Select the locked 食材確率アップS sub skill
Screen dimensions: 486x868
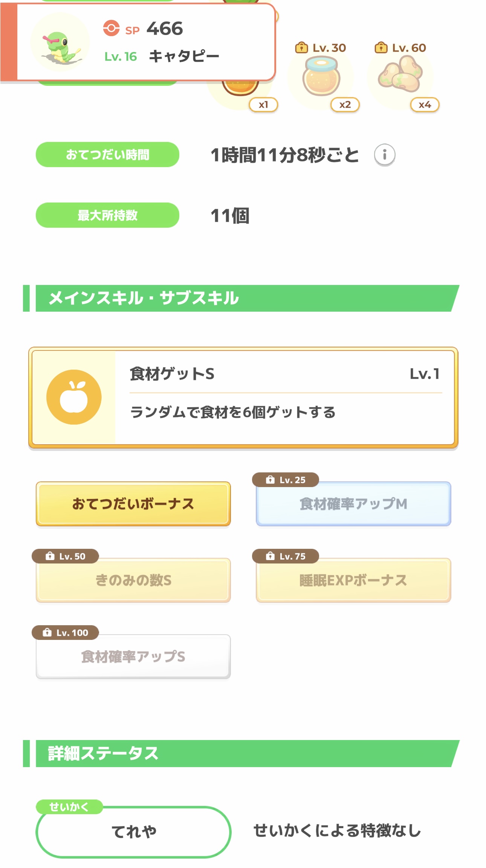(133, 656)
